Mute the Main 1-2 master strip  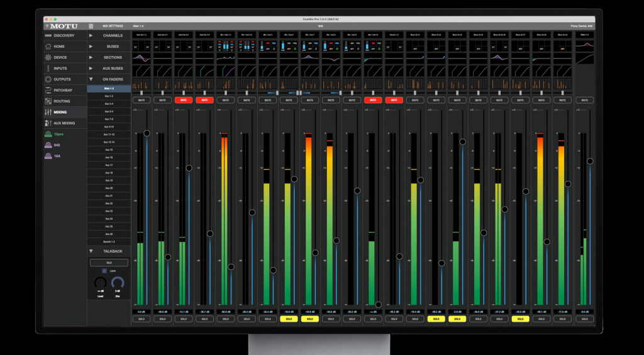[584, 100]
